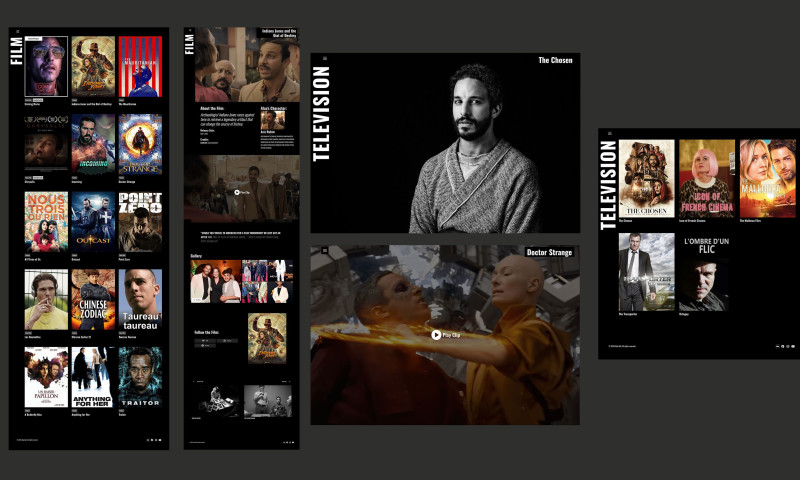The image size is (800, 480).
Task: Open the Un Baiser Papillon poster
Action: coord(46,377)
